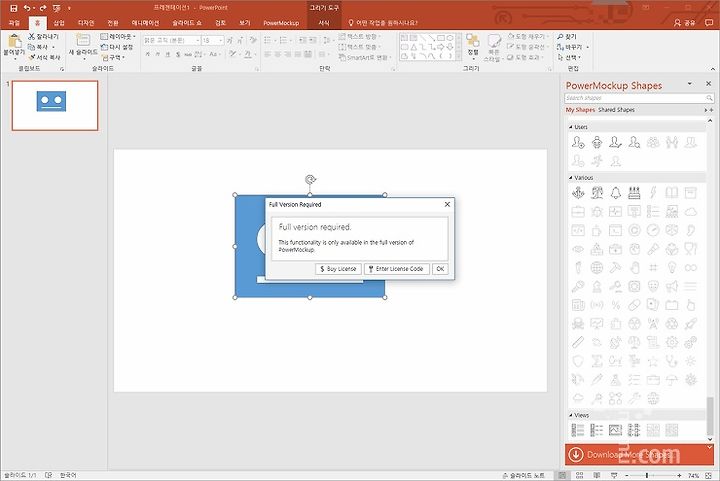
Task: Open the Drawing Tools Format tab
Action: coord(324,22)
